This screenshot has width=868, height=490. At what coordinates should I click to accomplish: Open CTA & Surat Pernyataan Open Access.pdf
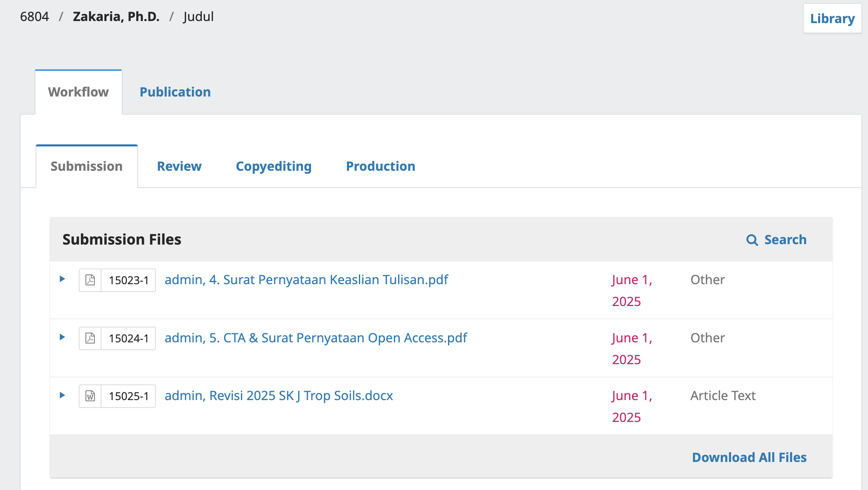click(x=316, y=338)
